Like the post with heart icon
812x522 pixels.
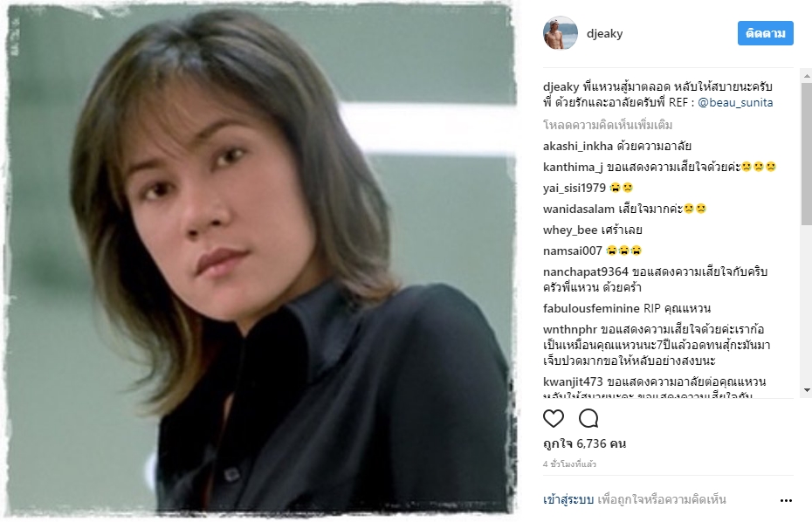pyautogui.click(x=553, y=418)
